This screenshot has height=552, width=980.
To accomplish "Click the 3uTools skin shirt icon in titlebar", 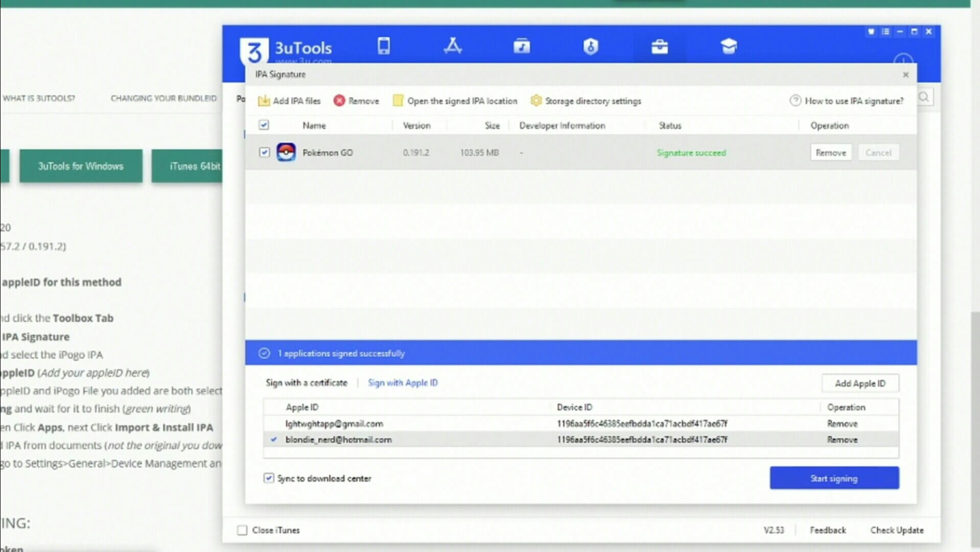I will pos(871,32).
